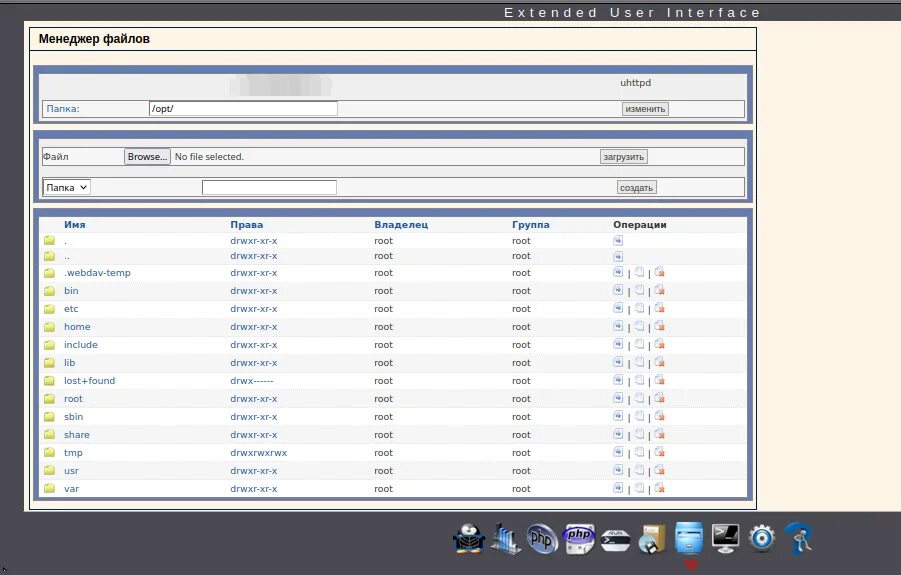Click the new item name input field
Image resolution: width=901 pixels, height=575 pixels.
[x=269, y=187]
